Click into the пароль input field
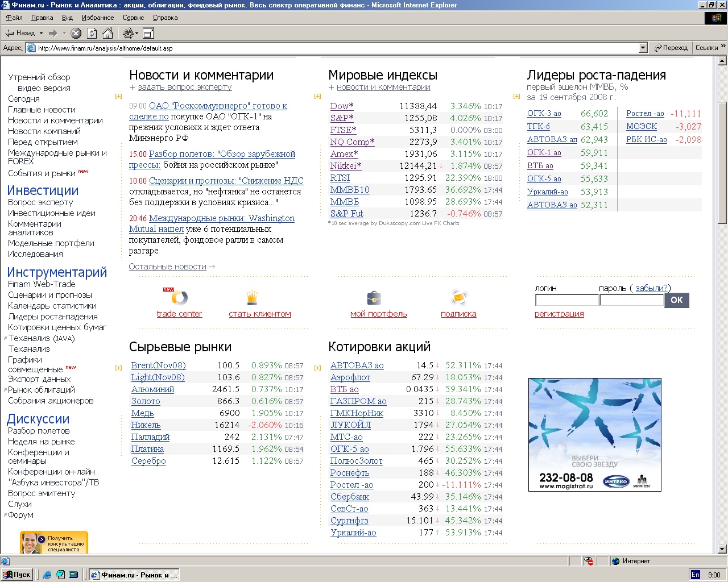Image resolution: width=728 pixels, height=582 pixels. (631, 300)
